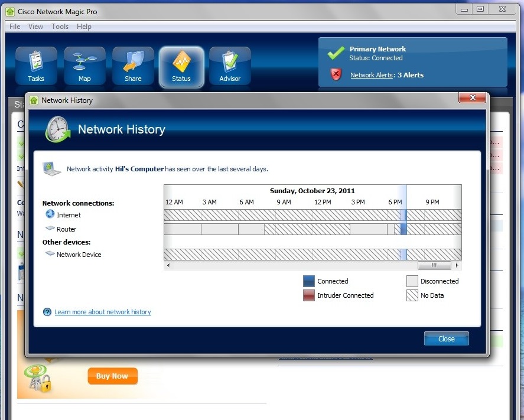Click the timeline scrollbar left arrow

click(168, 266)
